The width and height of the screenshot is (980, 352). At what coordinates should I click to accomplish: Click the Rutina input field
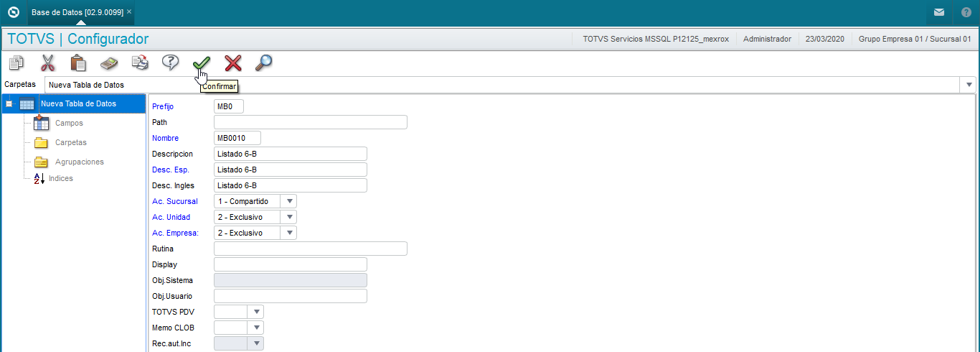311,249
